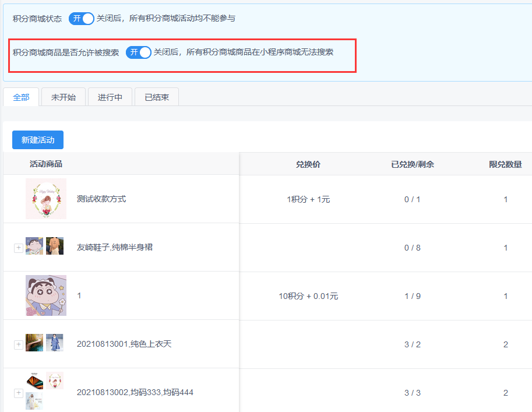Click first thumbnail in 20210813001 row

tap(34, 343)
